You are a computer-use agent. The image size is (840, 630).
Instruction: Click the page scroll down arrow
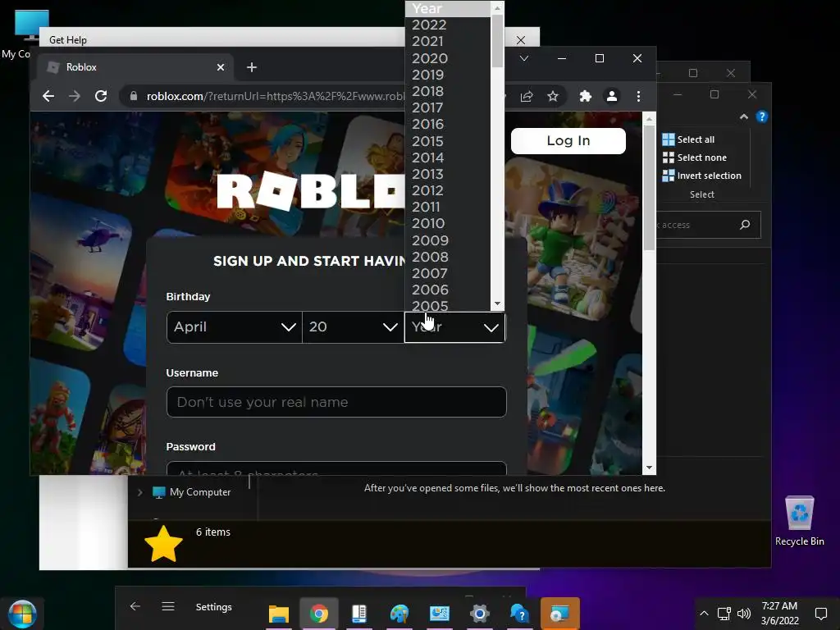[649, 468]
